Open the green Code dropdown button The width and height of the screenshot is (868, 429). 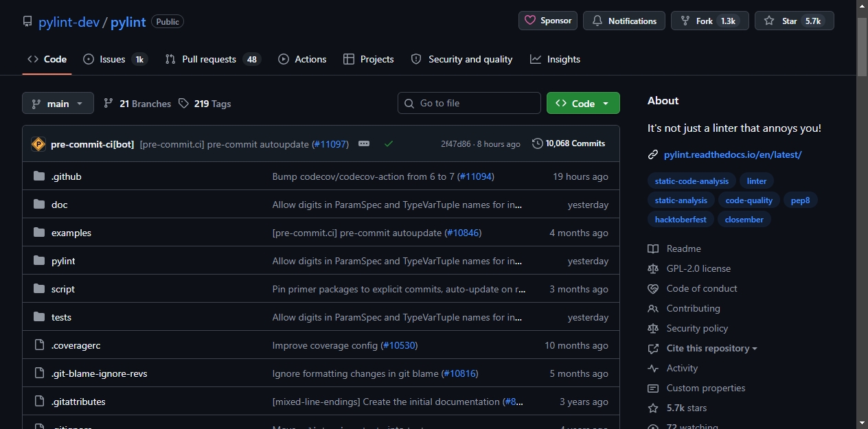583,104
